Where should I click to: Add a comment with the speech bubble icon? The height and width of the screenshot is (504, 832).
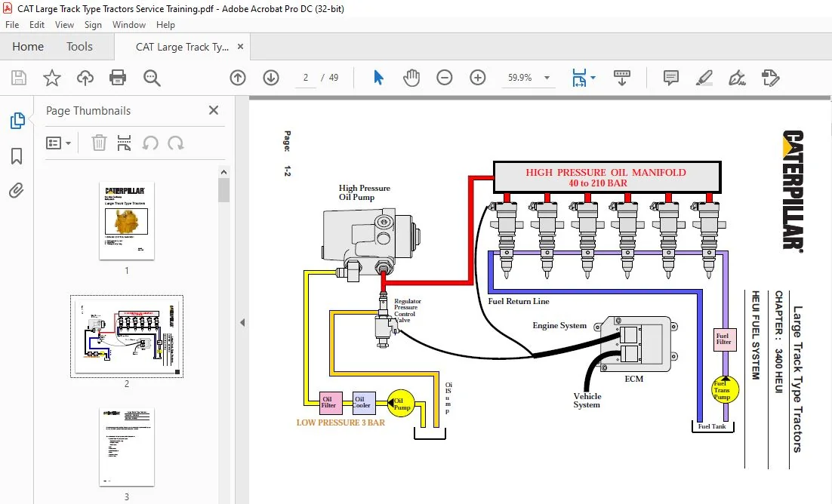[670, 78]
